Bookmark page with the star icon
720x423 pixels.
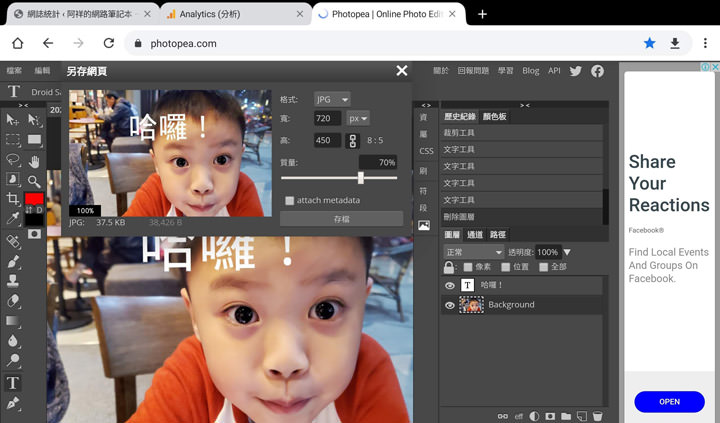pyautogui.click(x=649, y=43)
